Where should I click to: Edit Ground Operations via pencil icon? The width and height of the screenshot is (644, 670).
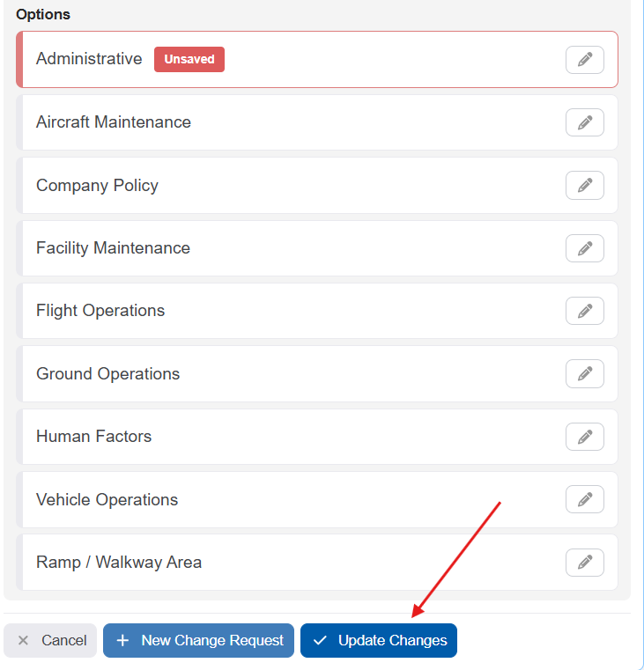(x=584, y=374)
